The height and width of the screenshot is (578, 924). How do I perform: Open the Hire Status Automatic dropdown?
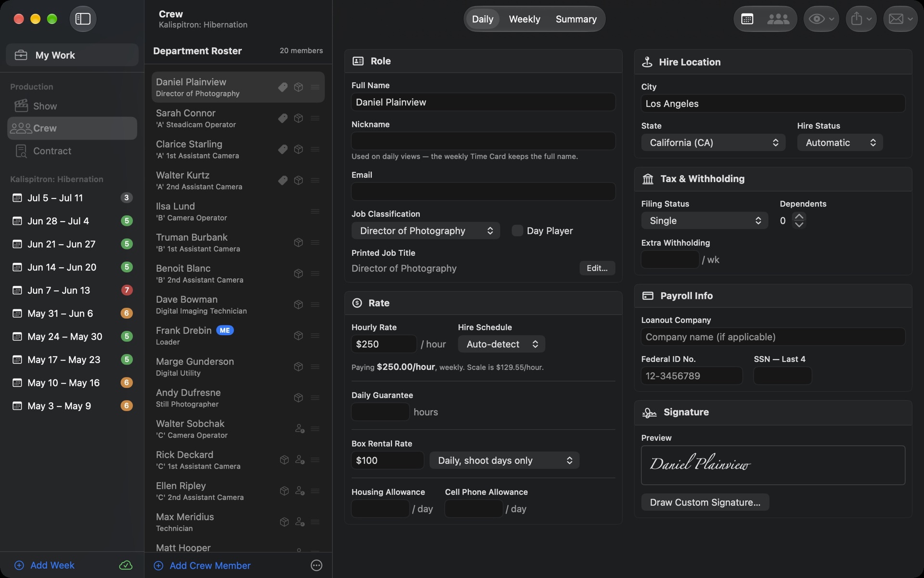click(x=840, y=143)
